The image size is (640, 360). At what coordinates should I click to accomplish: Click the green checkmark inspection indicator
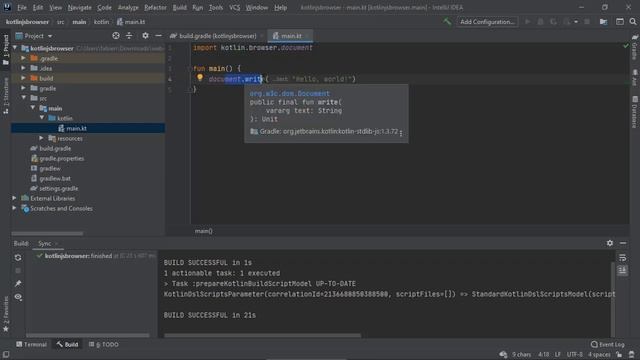coord(626,46)
